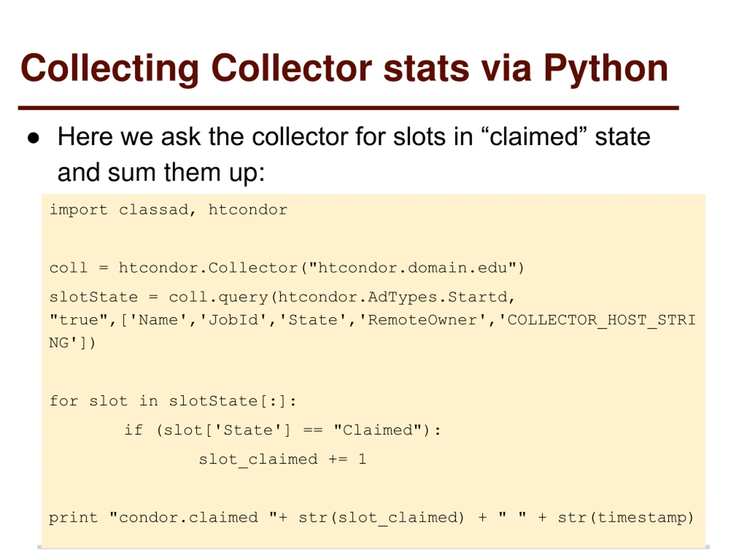The width and height of the screenshot is (747, 560).
Task: Click the dark red horizontal divider line
Action: (348, 108)
